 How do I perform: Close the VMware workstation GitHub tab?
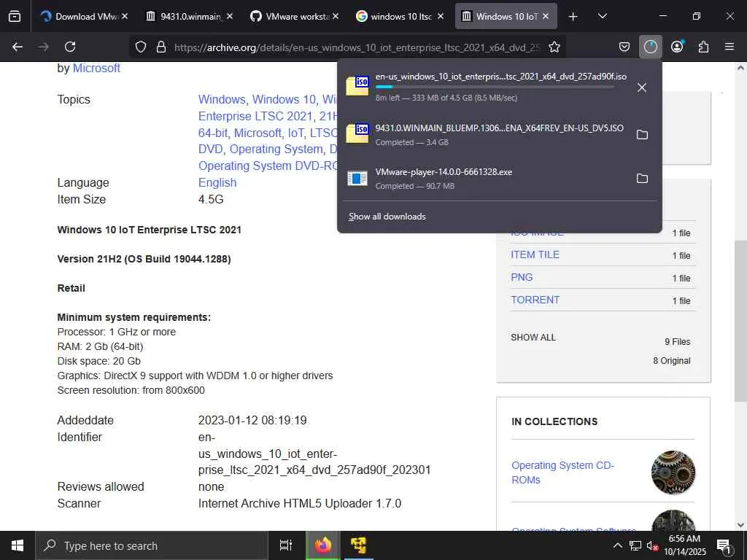pyautogui.click(x=336, y=16)
